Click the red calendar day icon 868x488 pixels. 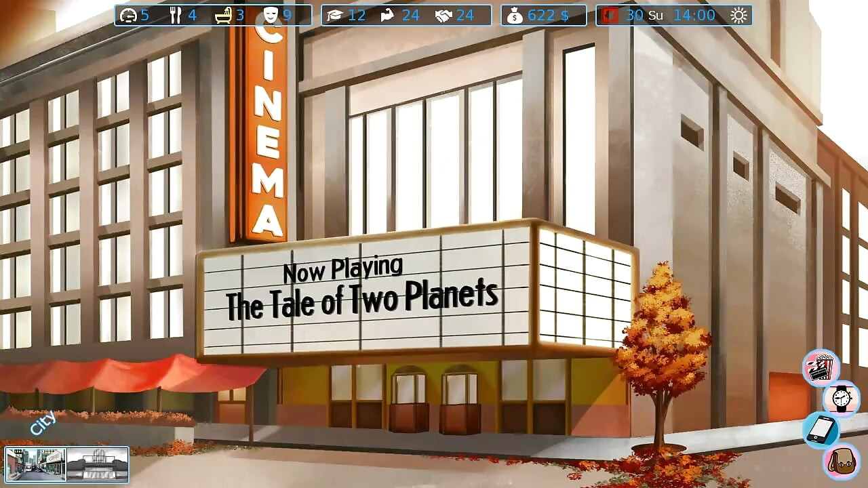[610, 15]
